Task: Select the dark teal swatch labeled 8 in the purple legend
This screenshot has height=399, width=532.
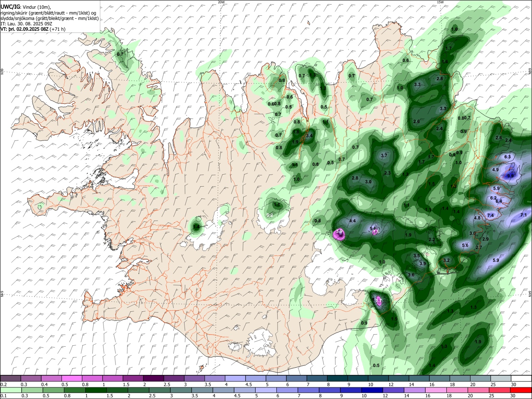Action: click(337, 379)
